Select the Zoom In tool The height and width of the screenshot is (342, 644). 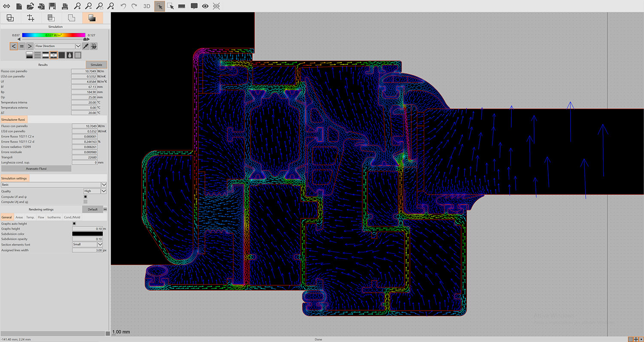pyautogui.click(x=79, y=6)
